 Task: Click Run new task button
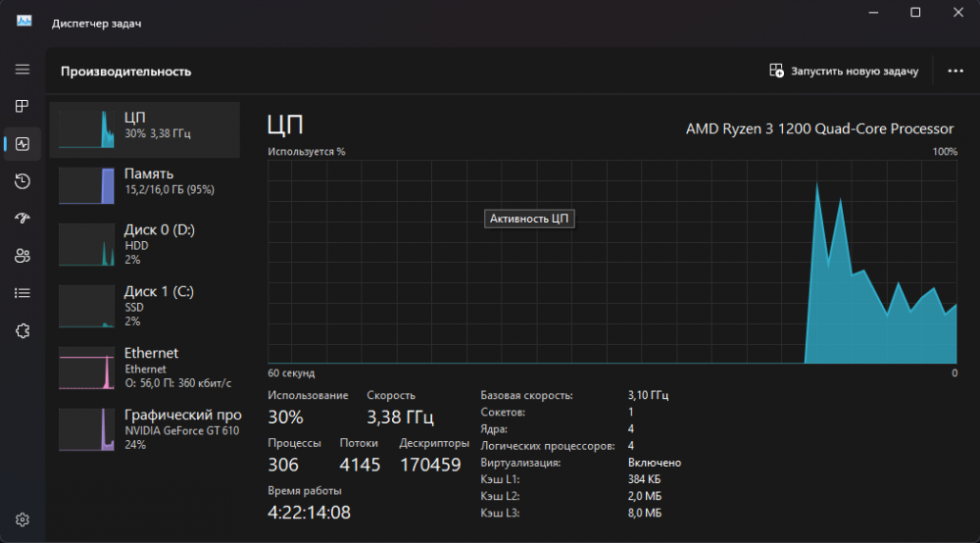[x=844, y=71]
